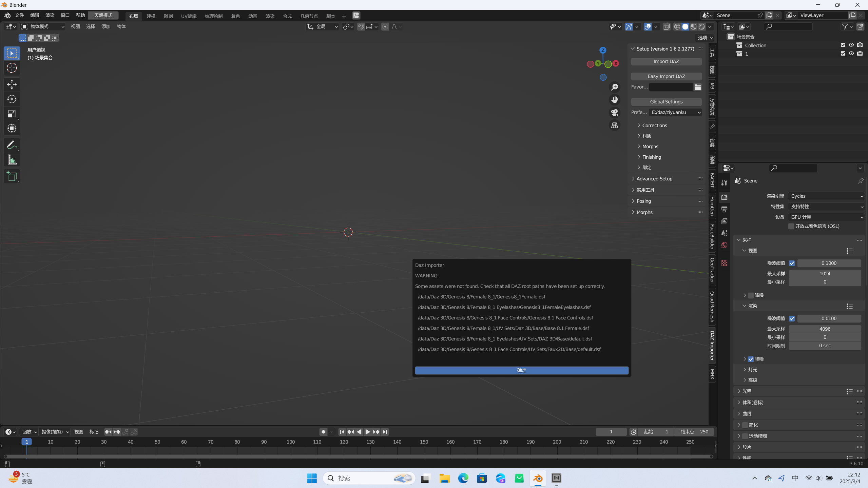
Task: Toggle viewport noise threshold checkbox
Action: (792, 263)
